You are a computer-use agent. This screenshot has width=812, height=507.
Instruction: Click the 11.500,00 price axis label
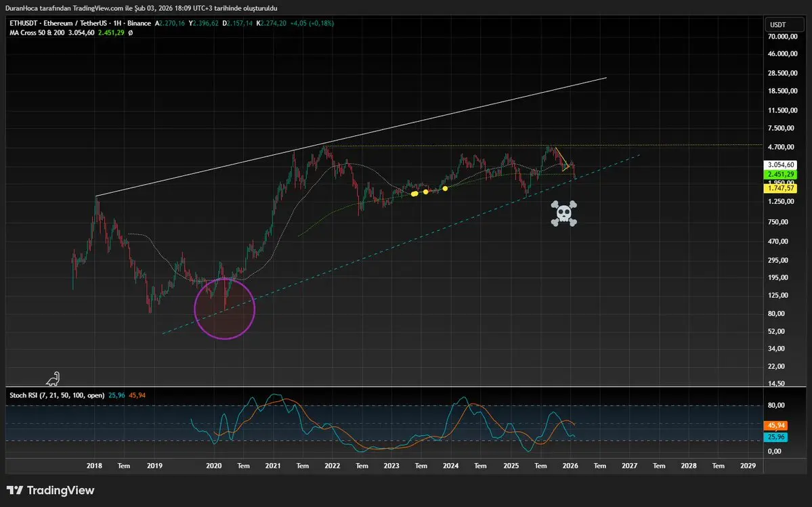(x=782, y=110)
